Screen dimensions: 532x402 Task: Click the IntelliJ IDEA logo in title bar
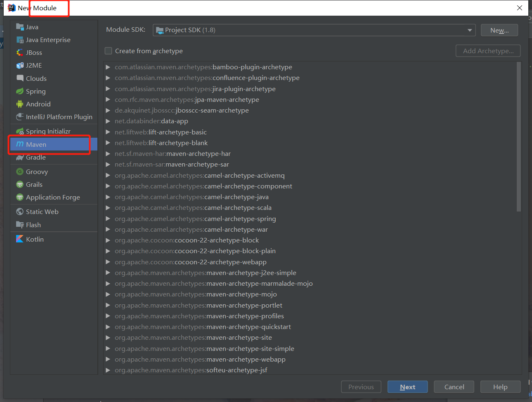click(x=12, y=8)
